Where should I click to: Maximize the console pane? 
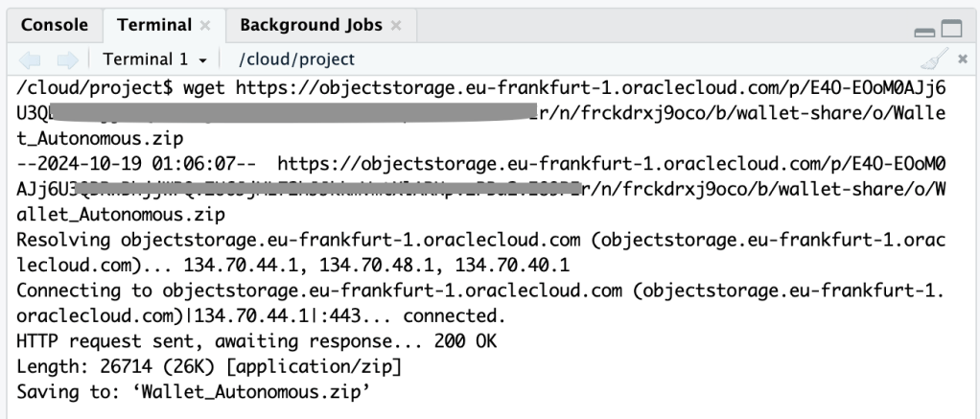coord(951,30)
